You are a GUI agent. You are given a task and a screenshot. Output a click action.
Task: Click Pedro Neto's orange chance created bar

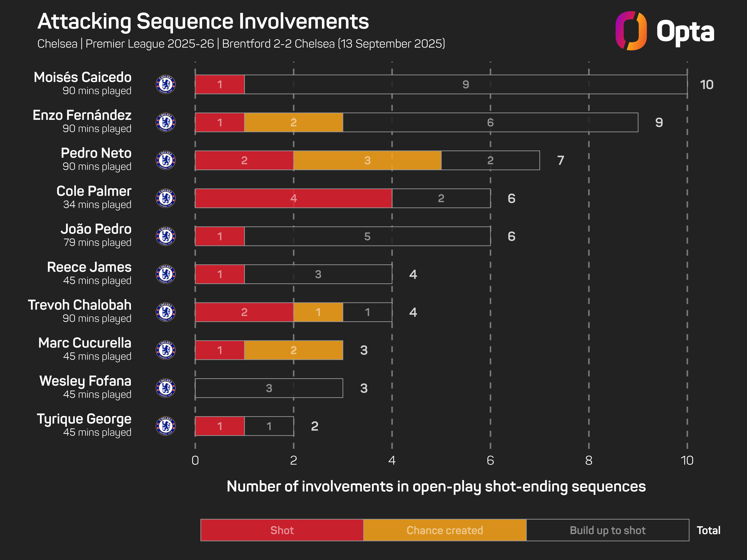coord(367,160)
